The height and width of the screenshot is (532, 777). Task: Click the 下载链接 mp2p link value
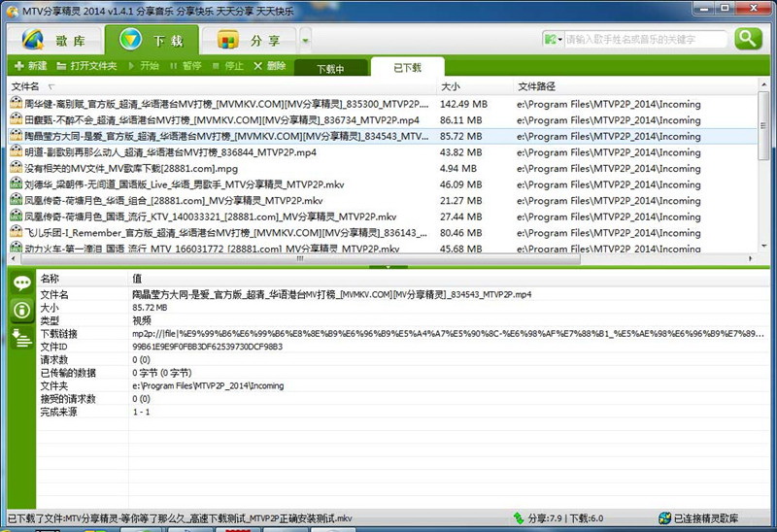coord(448,333)
